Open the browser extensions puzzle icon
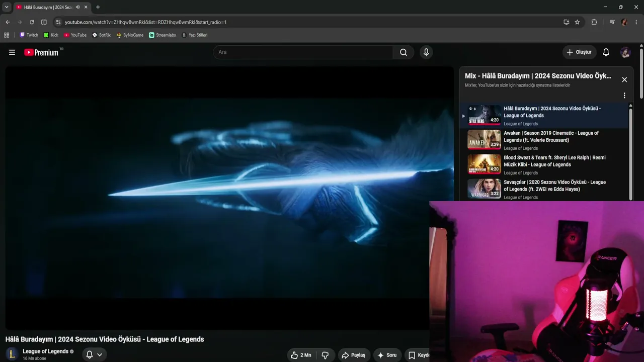Image resolution: width=644 pixels, height=362 pixels. coord(594,22)
